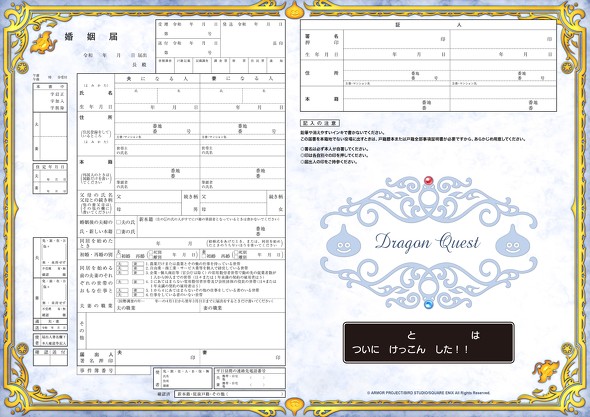Screen dimensions: 590x417
Task: Check the 夫の氏 checkbox
Action: (119, 222)
